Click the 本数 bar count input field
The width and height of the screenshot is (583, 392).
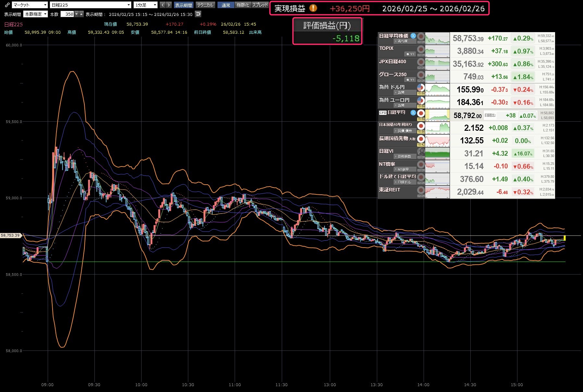pos(68,14)
